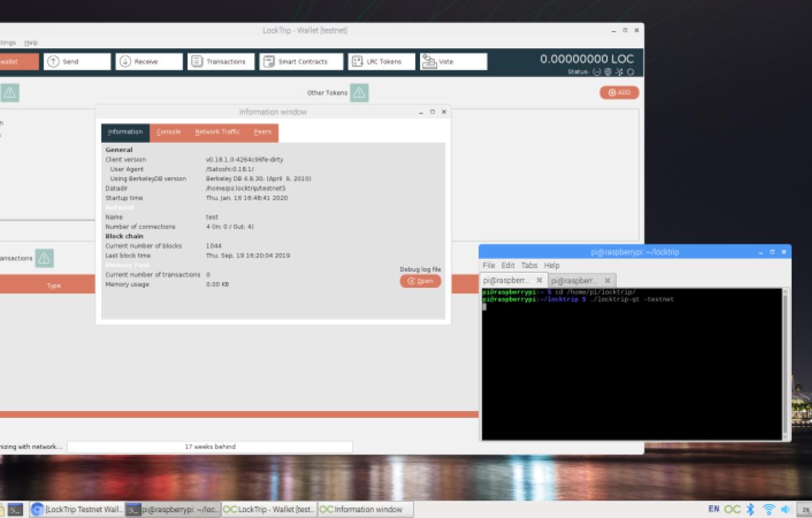Close the Information window
812x518 pixels.
tap(444, 112)
